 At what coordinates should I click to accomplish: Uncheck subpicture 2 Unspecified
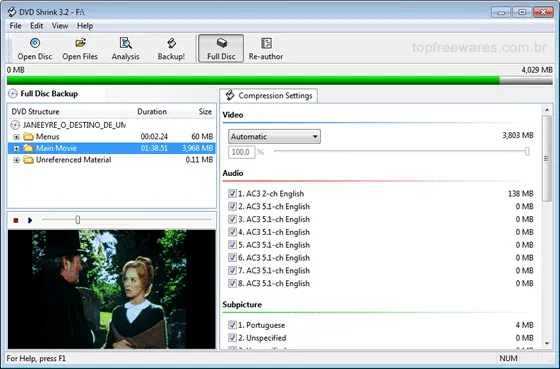[x=232, y=338]
